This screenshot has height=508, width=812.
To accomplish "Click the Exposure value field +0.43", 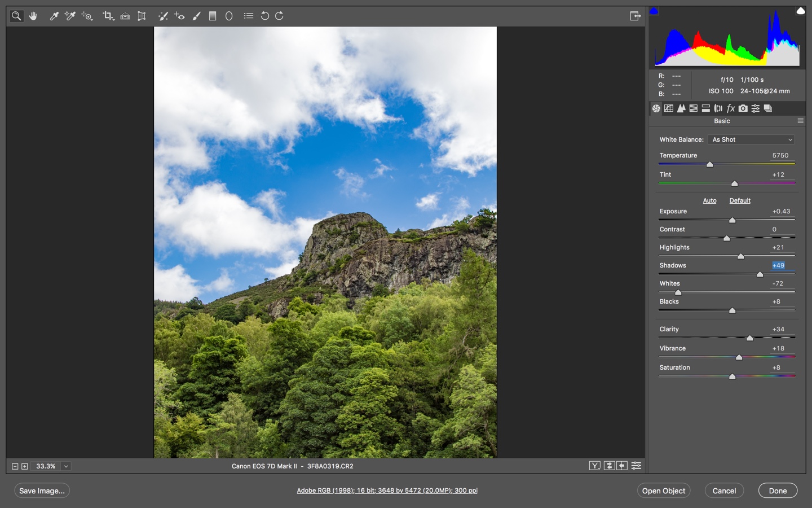I will point(781,211).
